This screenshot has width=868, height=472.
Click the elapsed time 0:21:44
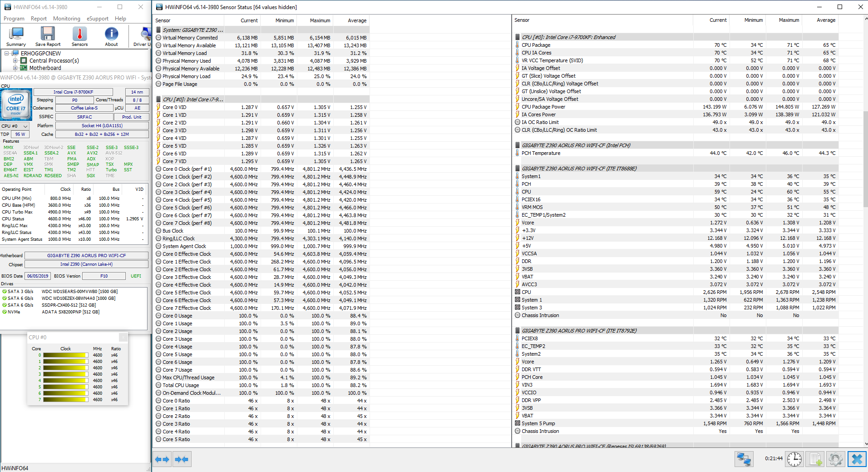(774, 459)
